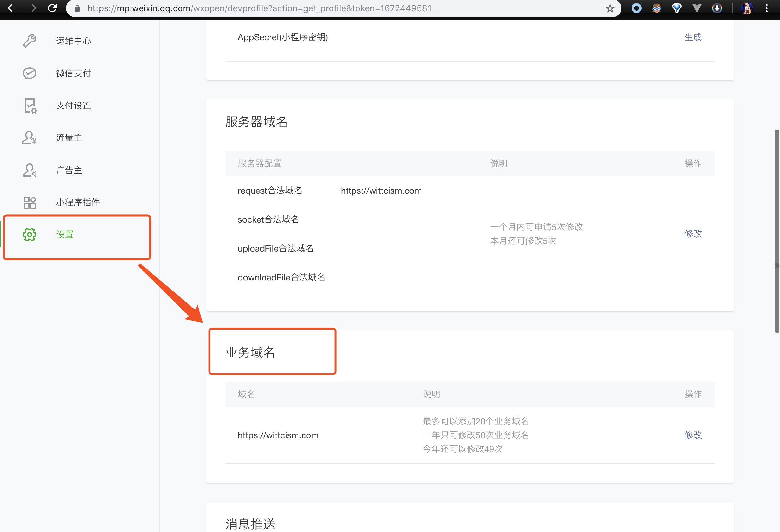
Task: Click the wrench icon for 运维中心
Action: pos(30,41)
